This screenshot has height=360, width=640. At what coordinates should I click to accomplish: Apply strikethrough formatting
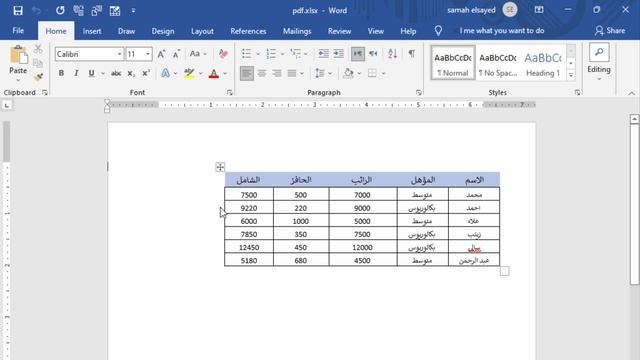[116, 73]
